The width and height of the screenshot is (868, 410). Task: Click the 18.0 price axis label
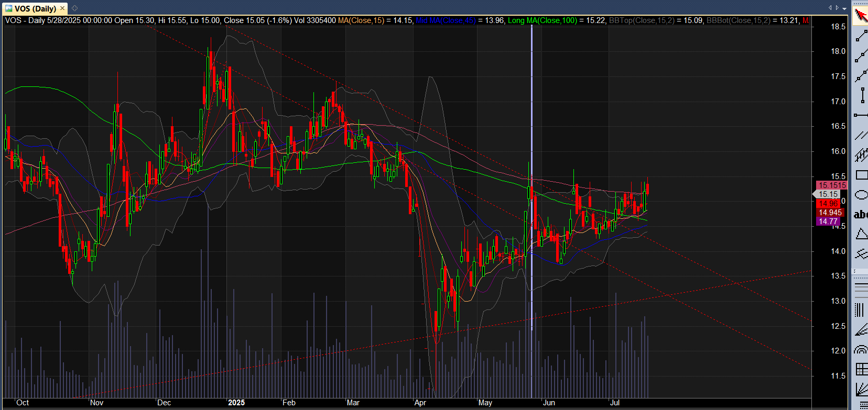[x=838, y=51]
